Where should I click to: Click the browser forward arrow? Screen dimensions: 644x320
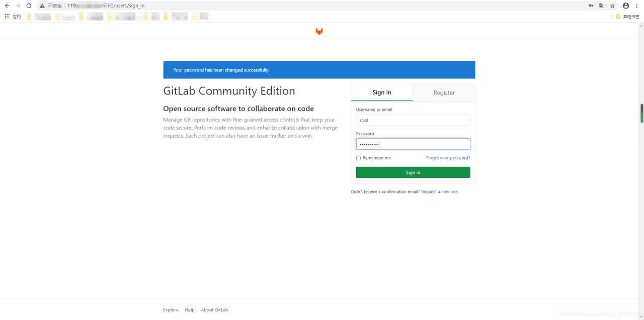click(18, 6)
